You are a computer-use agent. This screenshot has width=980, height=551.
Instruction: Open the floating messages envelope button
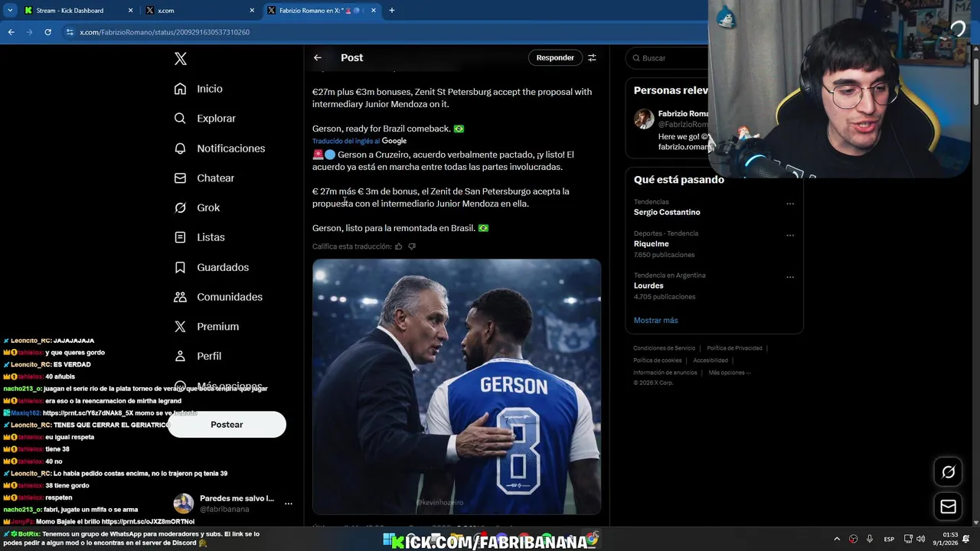click(x=948, y=507)
